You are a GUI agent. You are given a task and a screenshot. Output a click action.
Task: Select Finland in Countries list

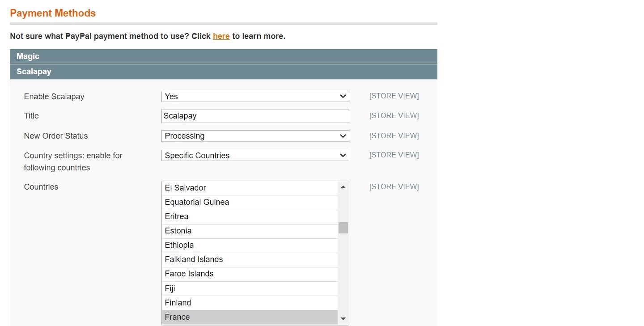coord(250,303)
